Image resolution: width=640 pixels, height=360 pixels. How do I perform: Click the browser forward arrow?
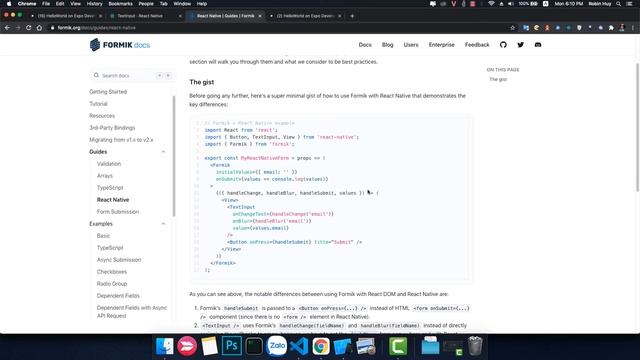tap(18, 28)
